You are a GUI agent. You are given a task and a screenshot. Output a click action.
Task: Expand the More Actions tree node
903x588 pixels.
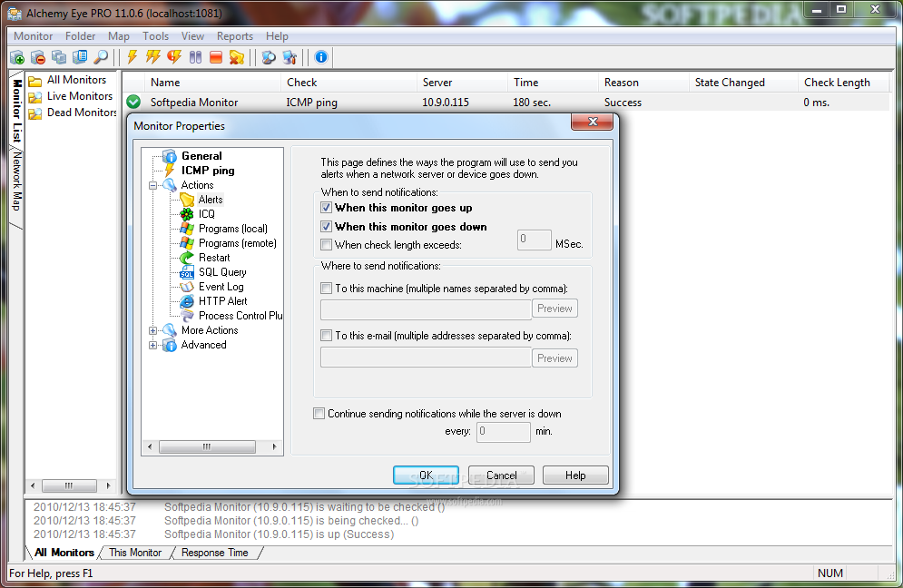(x=152, y=330)
